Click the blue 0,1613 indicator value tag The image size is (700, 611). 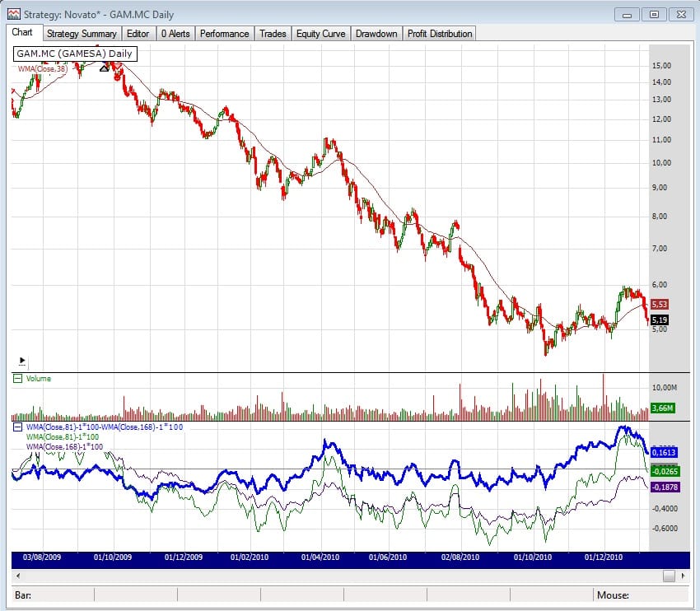[665, 452]
